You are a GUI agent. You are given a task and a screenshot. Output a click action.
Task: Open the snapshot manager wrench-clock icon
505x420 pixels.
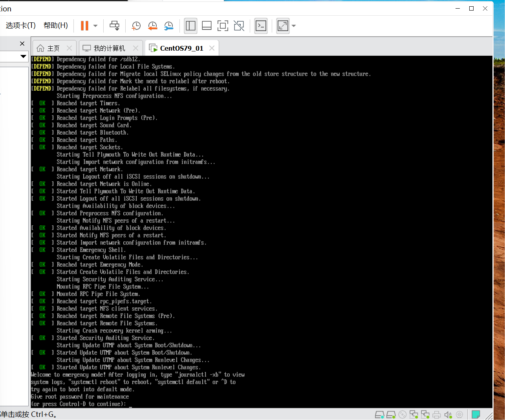pyautogui.click(x=168, y=26)
